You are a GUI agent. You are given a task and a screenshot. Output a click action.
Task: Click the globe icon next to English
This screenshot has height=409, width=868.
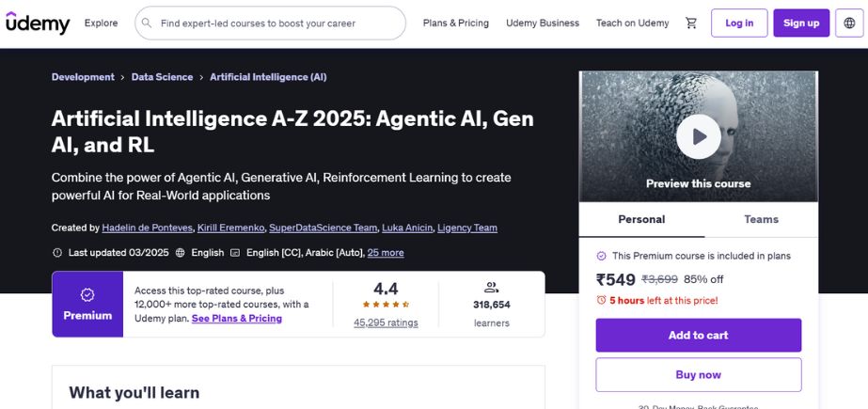tap(180, 252)
